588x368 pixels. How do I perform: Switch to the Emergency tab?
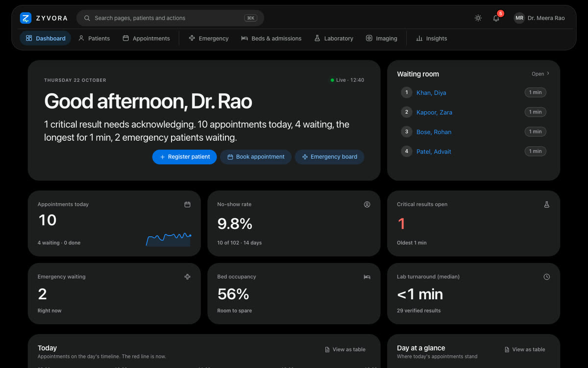coord(209,38)
